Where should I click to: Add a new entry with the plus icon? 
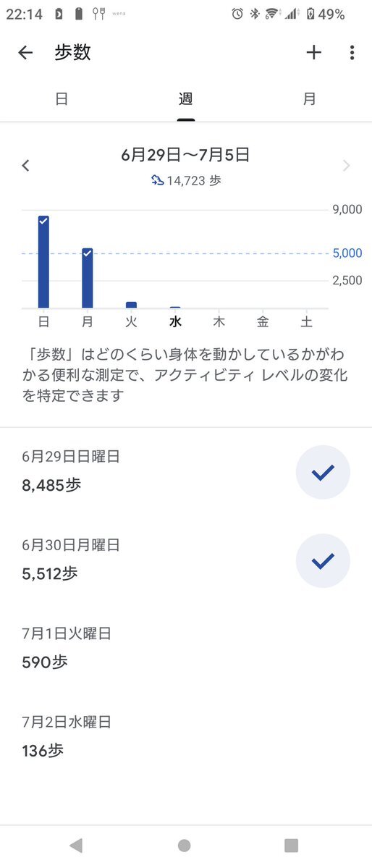pyautogui.click(x=314, y=53)
